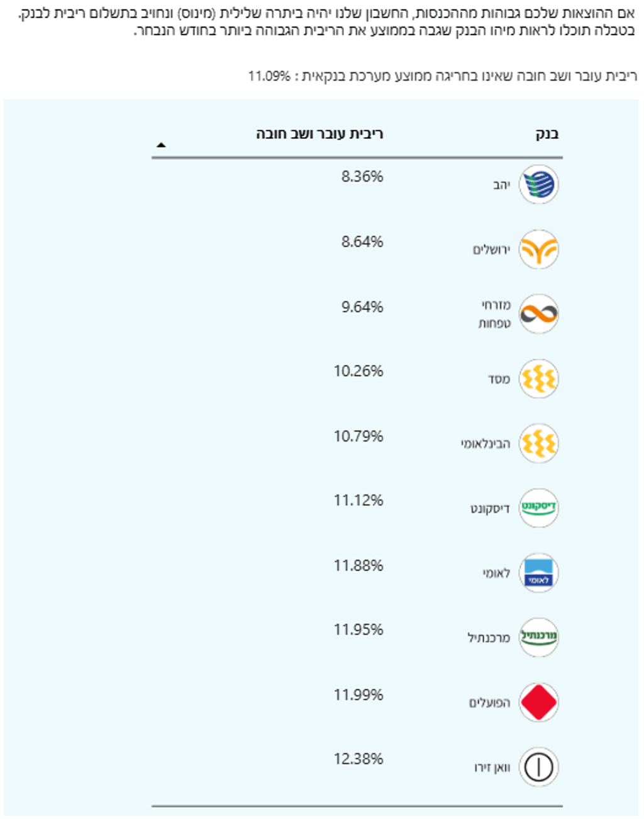Click the Bank Yahav logo icon
Viewport: 644px width, 819px height.
539,185
